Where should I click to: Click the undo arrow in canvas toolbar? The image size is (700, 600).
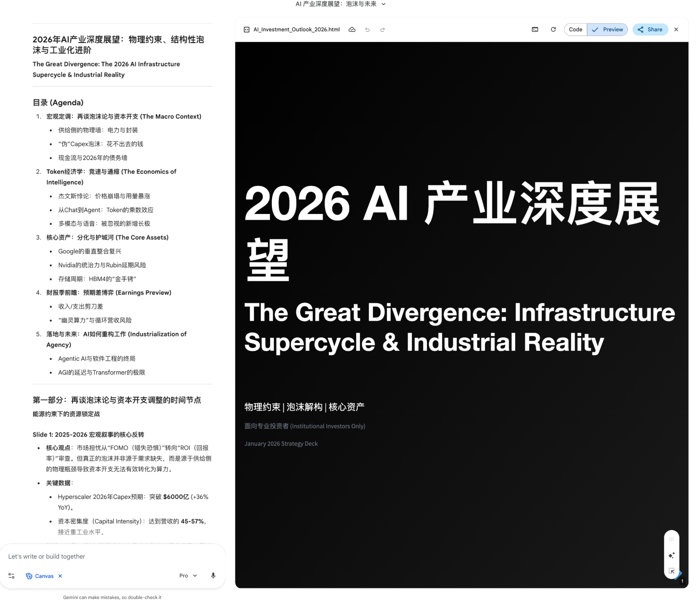click(367, 30)
